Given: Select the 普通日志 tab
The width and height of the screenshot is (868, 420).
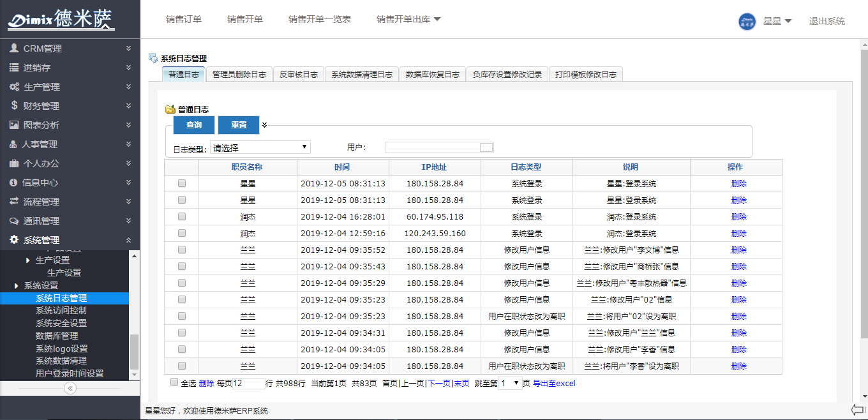Looking at the screenshot, I should [x=184, y=75].
